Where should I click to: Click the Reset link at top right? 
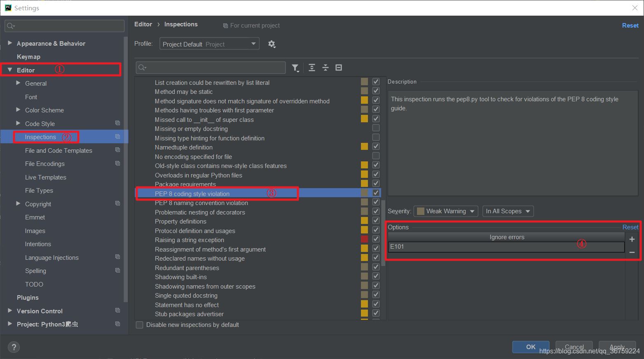(630, 26)
